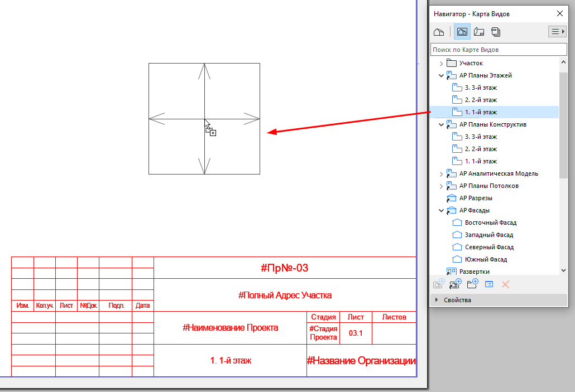
Task: Expand the АР Планы Потолков folder
Action: 441,186
